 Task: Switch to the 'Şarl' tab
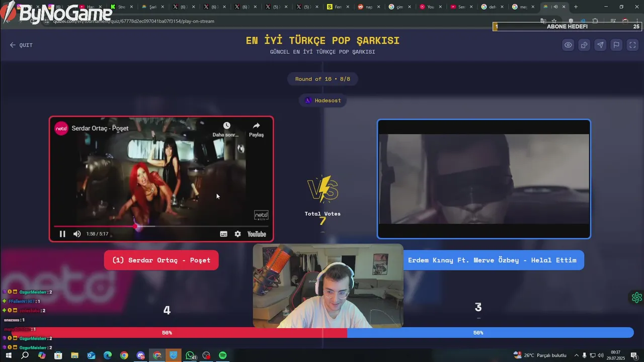(153, 7)
